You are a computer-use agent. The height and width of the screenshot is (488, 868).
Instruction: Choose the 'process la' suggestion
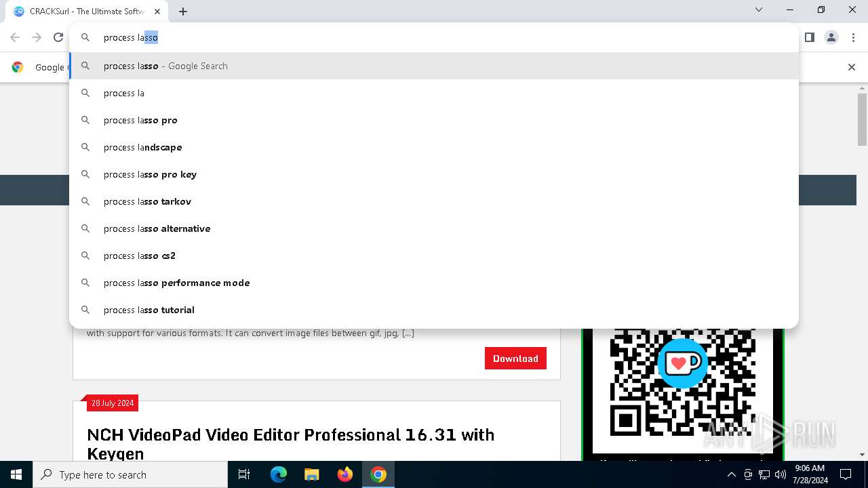(x=434, y=93)
